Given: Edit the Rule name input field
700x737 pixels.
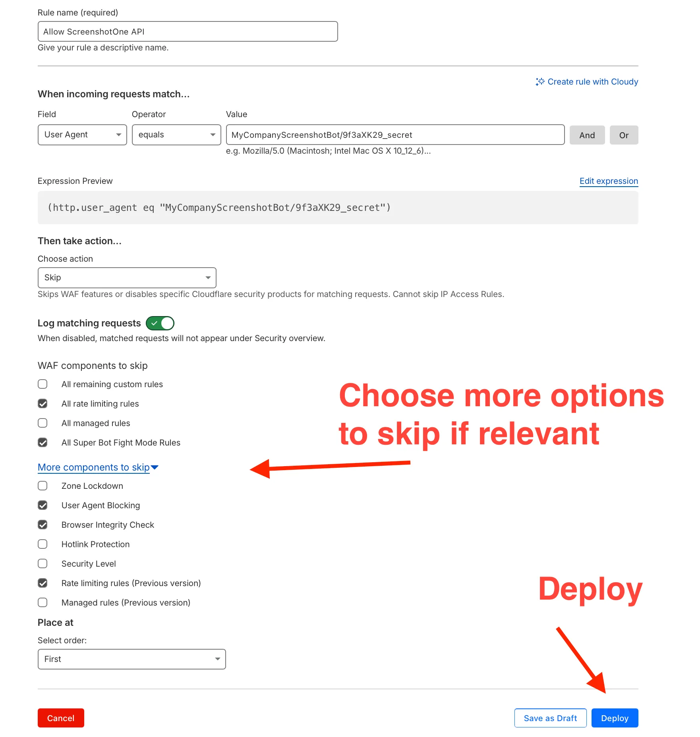Looking at the screenshot, I should 187,31.
